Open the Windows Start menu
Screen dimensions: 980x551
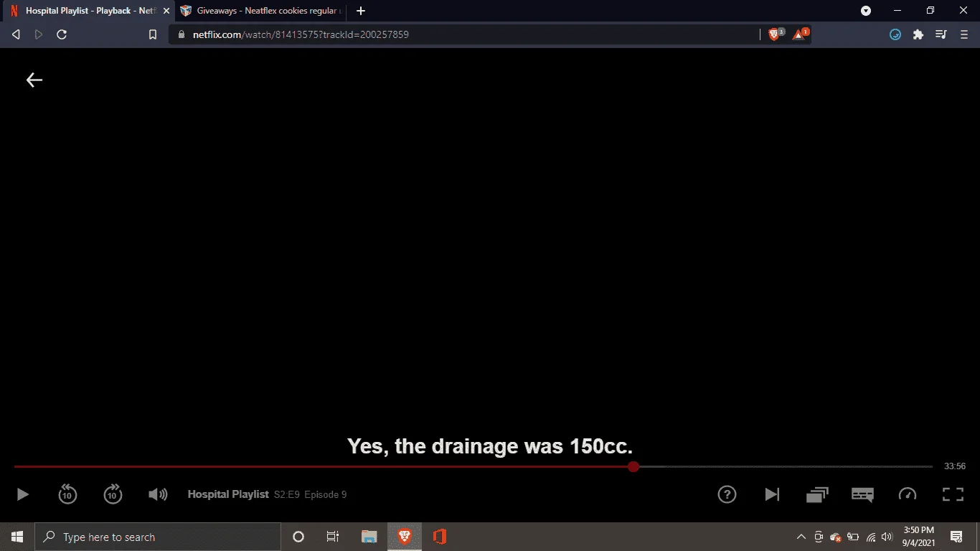17,537
